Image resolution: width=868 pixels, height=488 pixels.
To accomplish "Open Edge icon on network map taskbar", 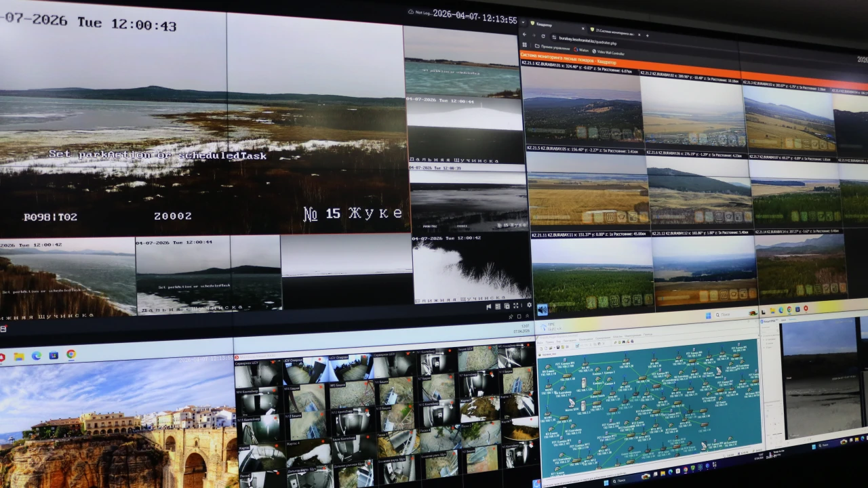I will pyautogui.click(x=670, y=472).
